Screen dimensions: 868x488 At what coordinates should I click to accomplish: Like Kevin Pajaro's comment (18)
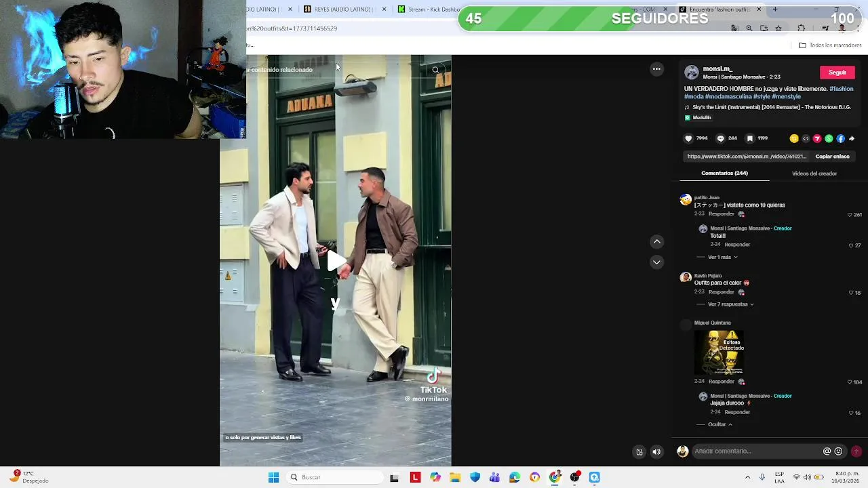[x=854, y=293]
